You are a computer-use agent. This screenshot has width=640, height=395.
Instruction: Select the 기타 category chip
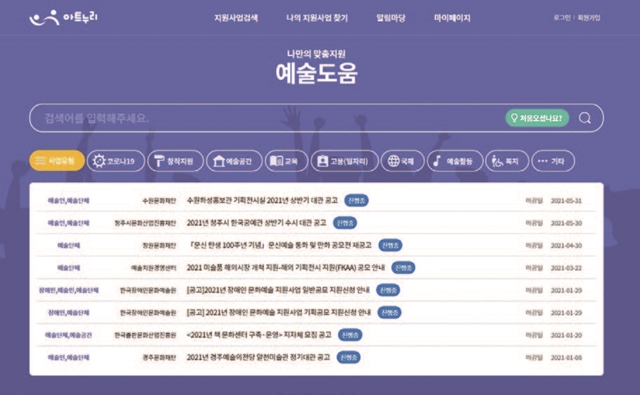(x=553, y=161)
